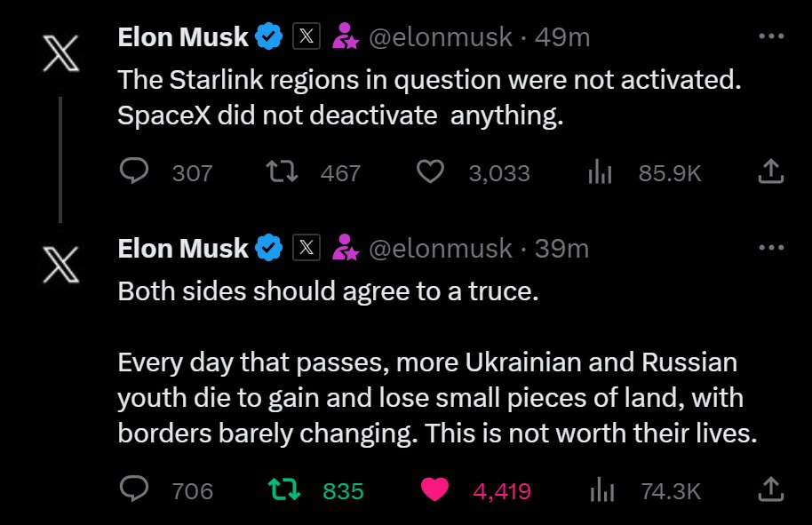Click the @elonmusk handle on the truce tweet
Viewport: 812px width, 525px height.
coord(440,248)
